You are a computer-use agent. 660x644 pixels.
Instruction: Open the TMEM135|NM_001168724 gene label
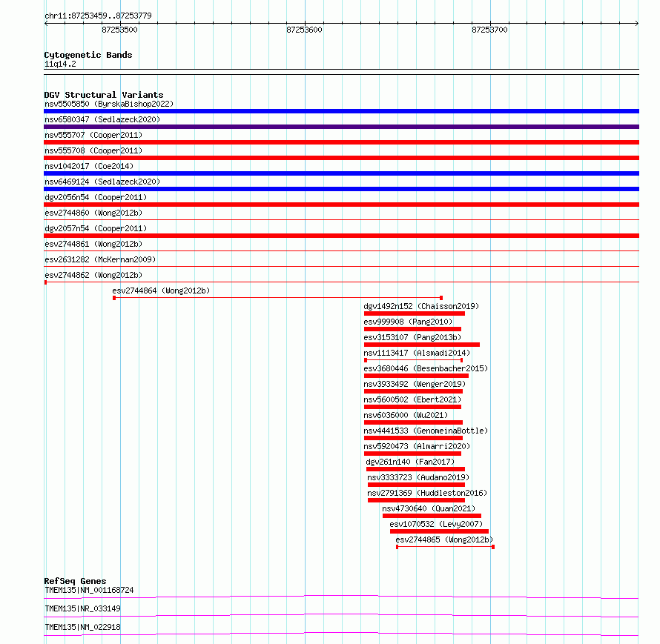point(89,590)
